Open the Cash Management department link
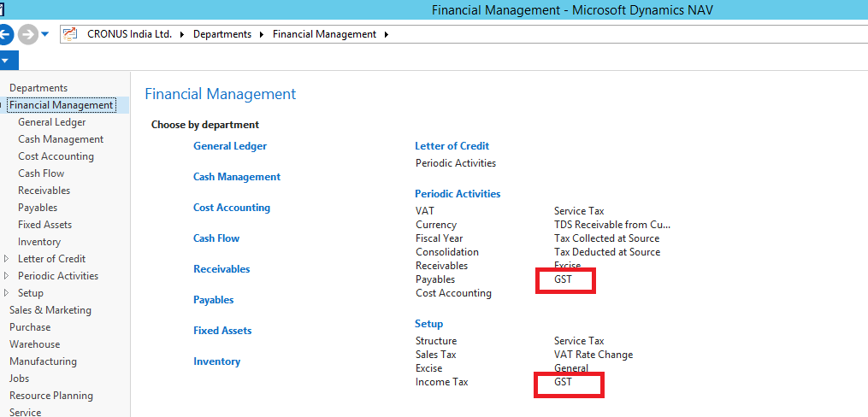This screenshot has width=868, height=417. pos(237,177)
